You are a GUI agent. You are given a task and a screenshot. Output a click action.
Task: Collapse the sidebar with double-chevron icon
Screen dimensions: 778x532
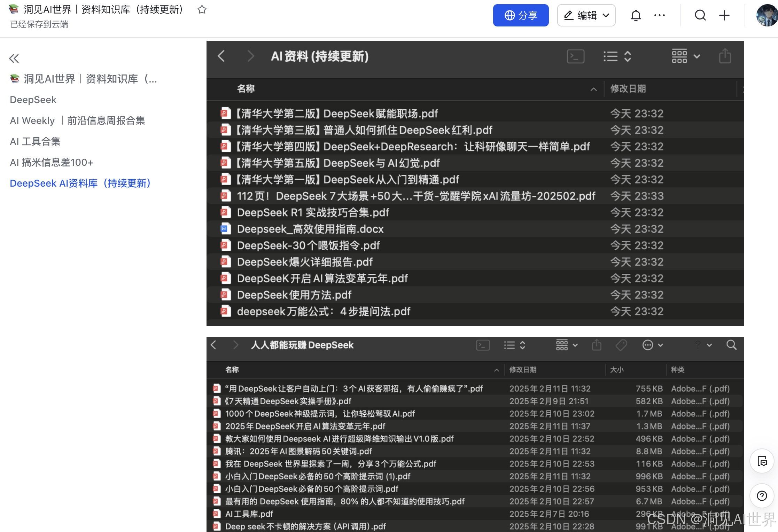[14, 58]
